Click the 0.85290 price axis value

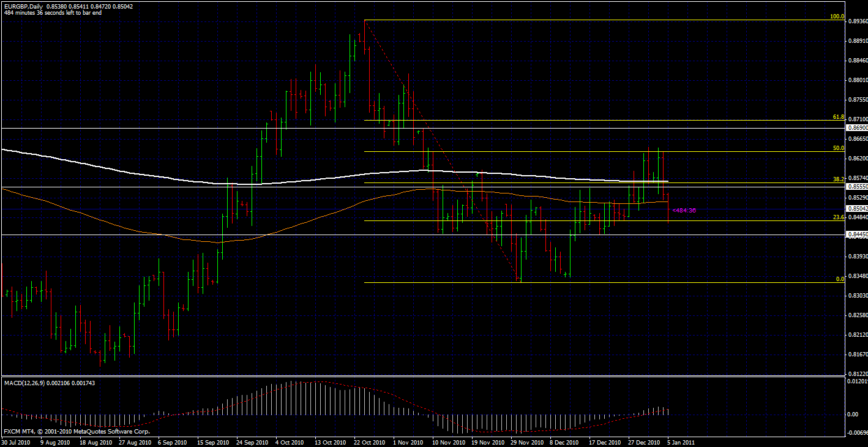click(x=858, y=198)
